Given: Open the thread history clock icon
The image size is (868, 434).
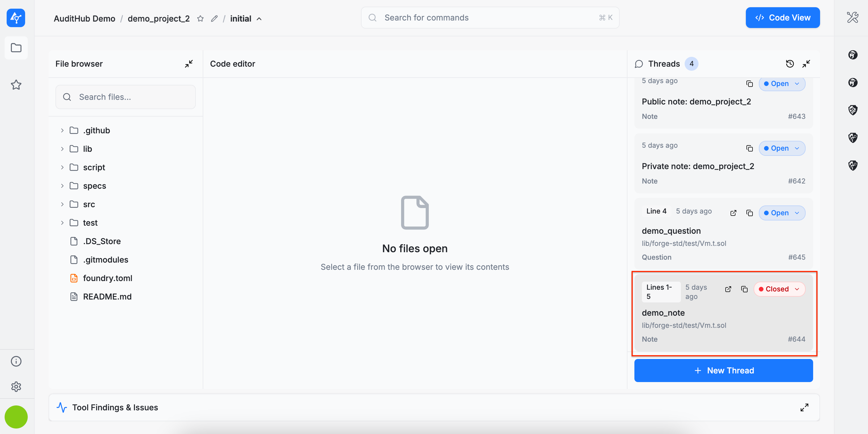Looking at the screenshot, I should point(790,64).
